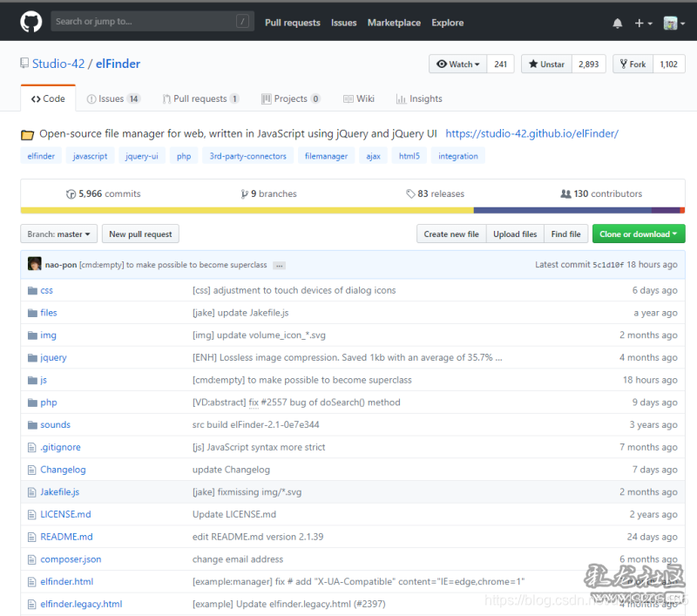Click Create new file
Image resolution: width=697 pixels, height=616 pixels.
(451, 234)
